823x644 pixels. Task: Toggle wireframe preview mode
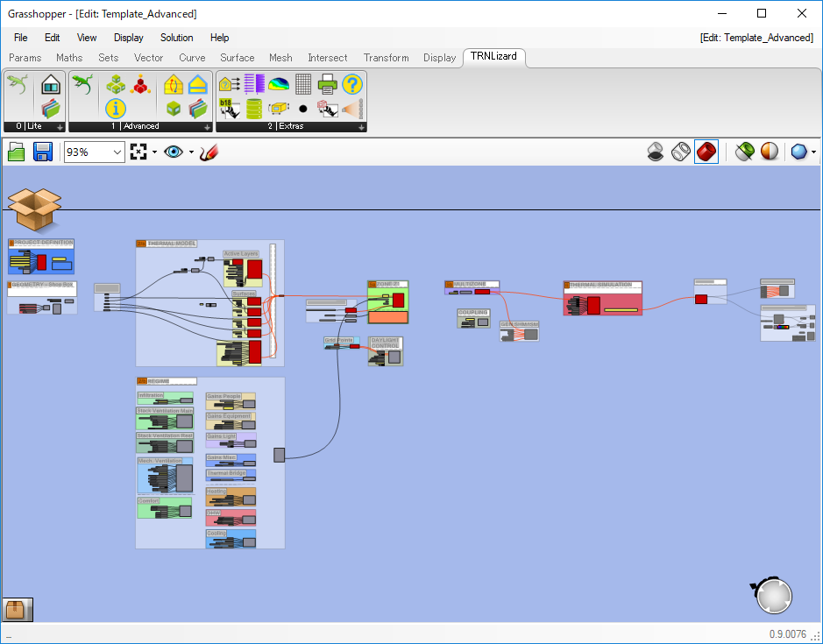pos(681,152)
